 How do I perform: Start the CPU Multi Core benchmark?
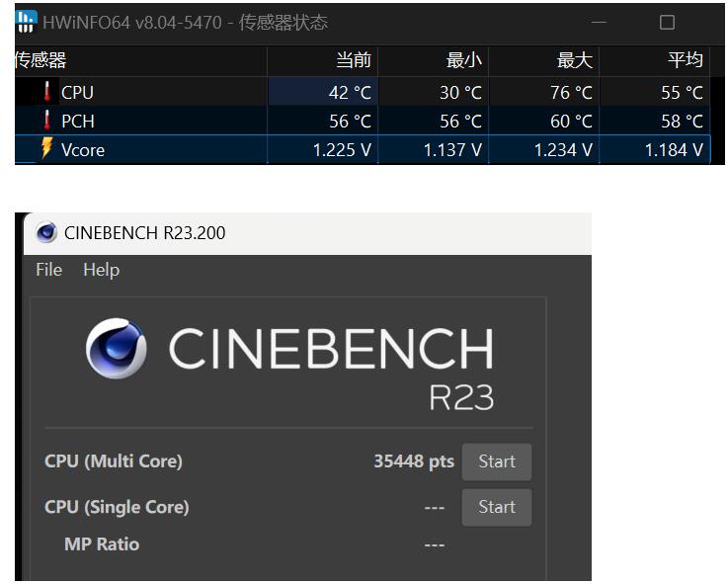click(497, 461)
